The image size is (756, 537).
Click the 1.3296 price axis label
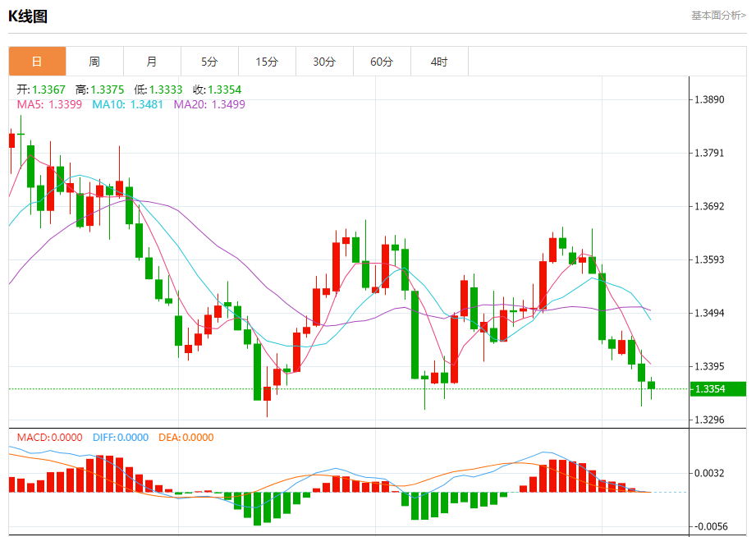point(709,420)
